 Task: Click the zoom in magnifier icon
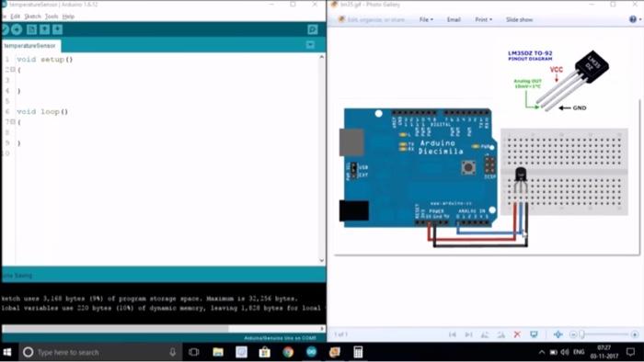click(x=634, y=335)
